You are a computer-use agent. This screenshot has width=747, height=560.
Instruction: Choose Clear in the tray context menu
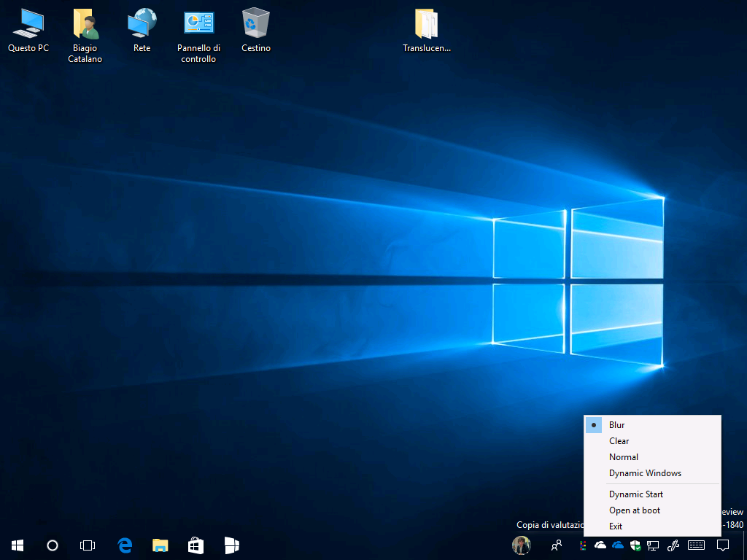click(x=652, y=441)
